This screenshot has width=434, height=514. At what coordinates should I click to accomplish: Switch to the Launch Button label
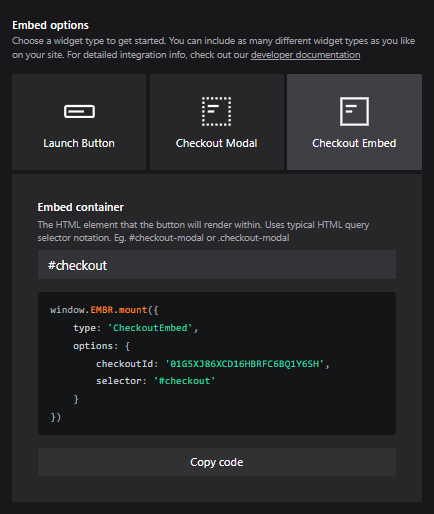tap(79, 143)
